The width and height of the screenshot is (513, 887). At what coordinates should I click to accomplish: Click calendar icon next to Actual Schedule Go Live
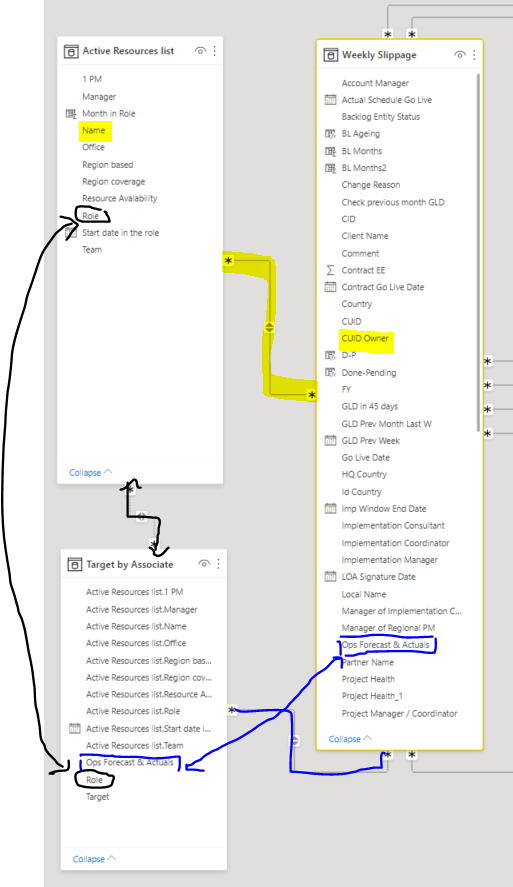[x=330, y=100]
